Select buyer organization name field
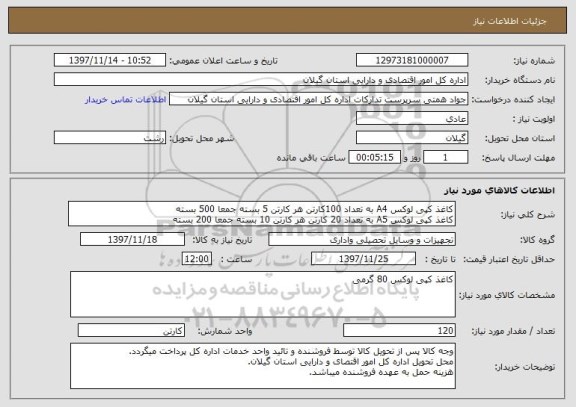 point(261,79)
